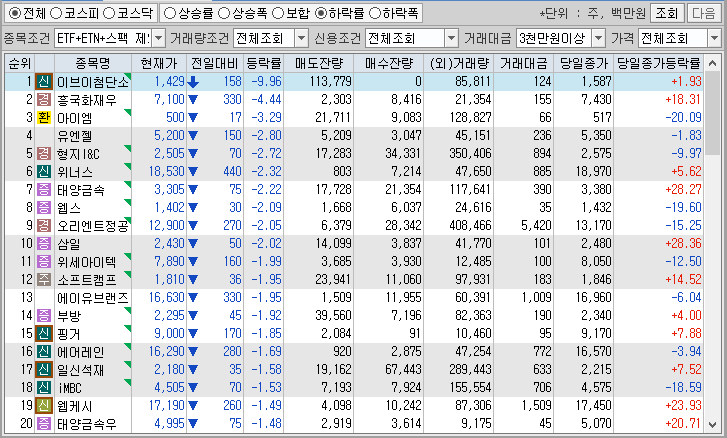Click the down triangle icon for 흥국화재우
The width and height of the screenshot is (727, 438).
[x=193, y=100]
